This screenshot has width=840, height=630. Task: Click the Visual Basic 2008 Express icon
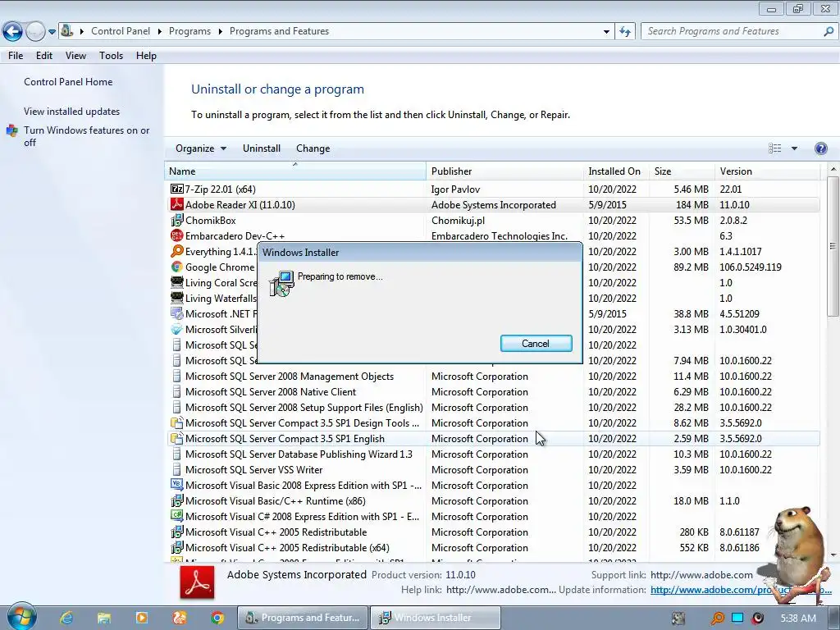coord(177,485)
